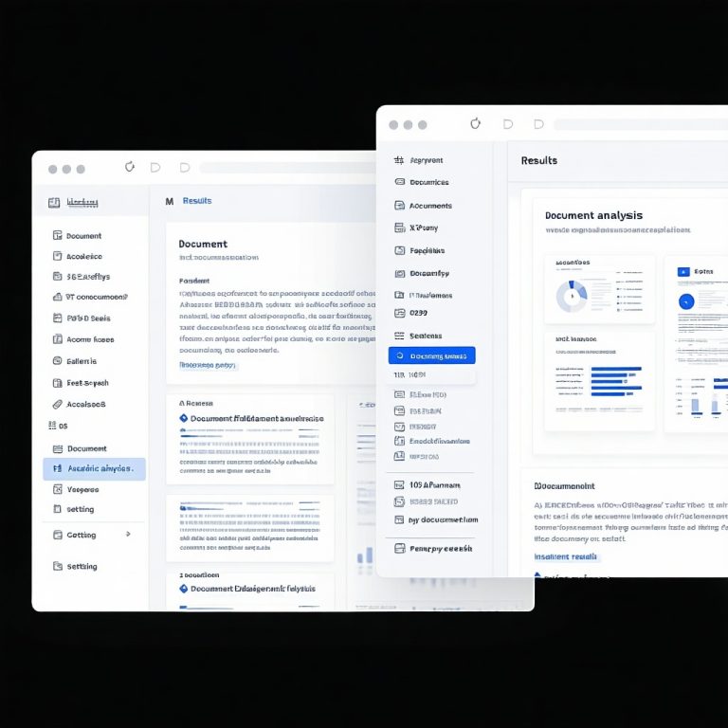Select the blue highlighted front sidebar item

[432, 355]
